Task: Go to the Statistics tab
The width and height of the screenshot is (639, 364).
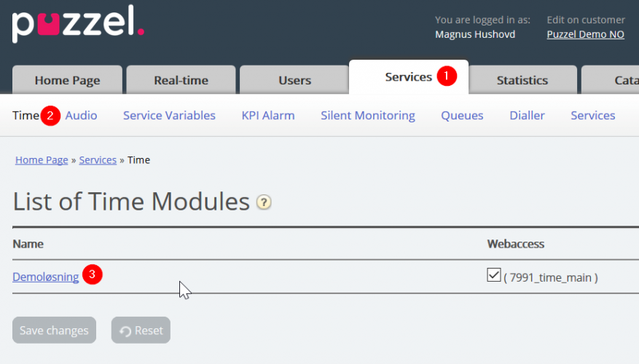Action: point(522,80)
